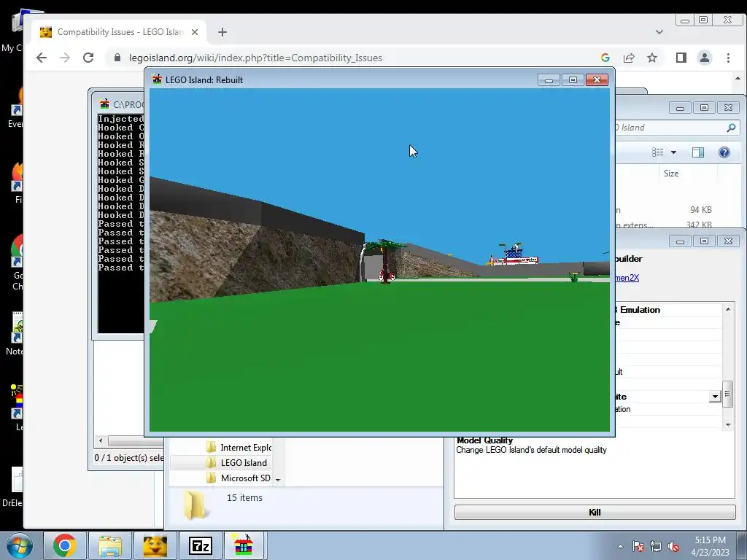Select the Compatibility Issues tab

point(120,32)
